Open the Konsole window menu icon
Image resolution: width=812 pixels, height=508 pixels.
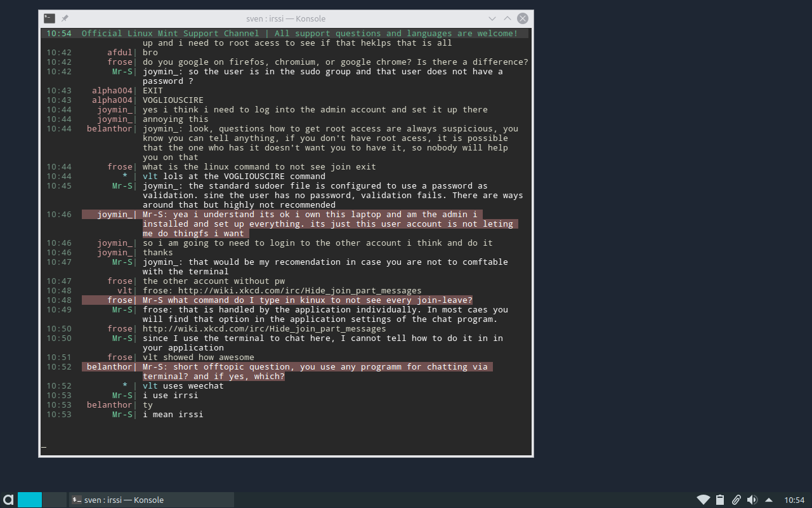[x=49, y=18]
